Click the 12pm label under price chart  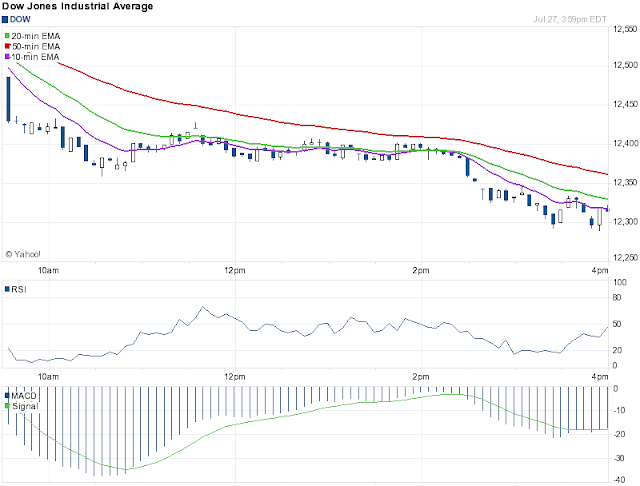(235, 270)
